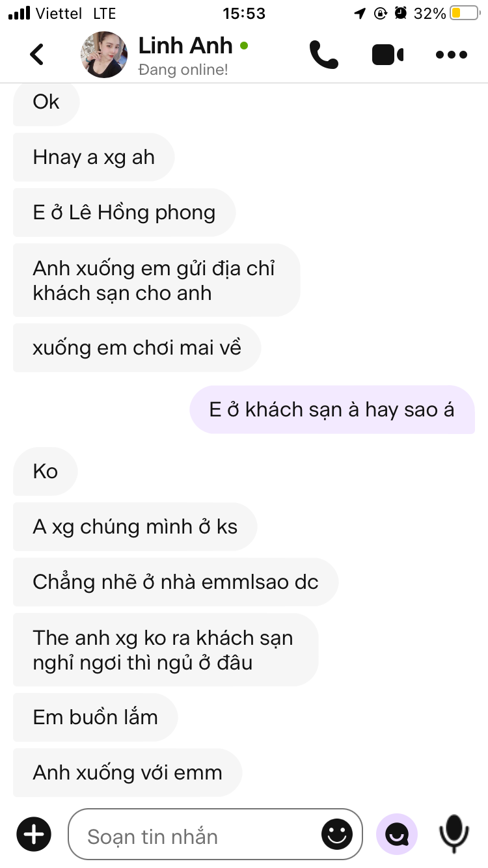Go back using the left chevron arrow

point(37,54)
